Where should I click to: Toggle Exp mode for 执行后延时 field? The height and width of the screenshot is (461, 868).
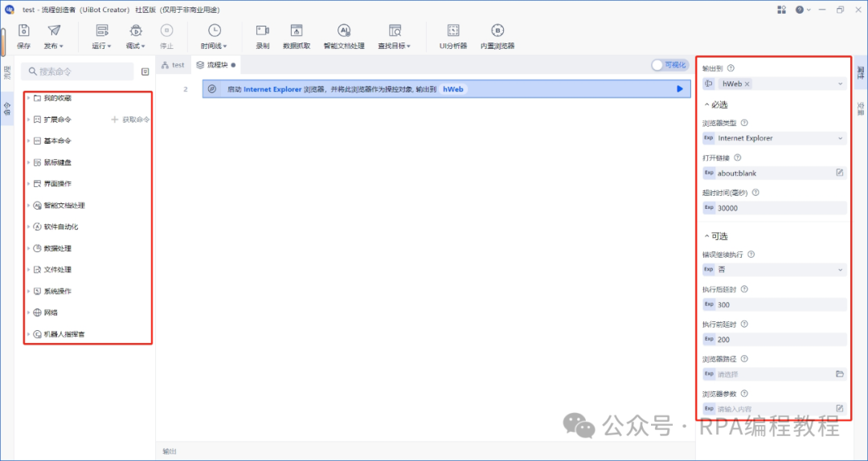coord(709,304)
